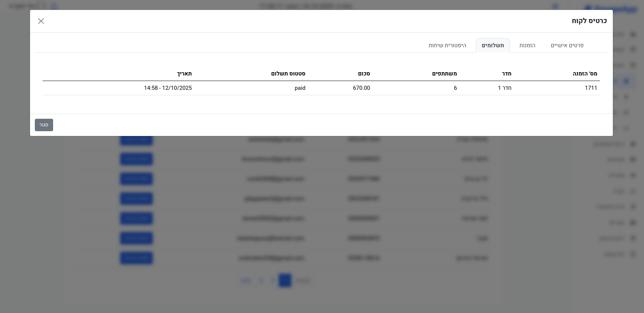644x313 pixels.
Task: Click the סכום column header
Action: [364, 74]
